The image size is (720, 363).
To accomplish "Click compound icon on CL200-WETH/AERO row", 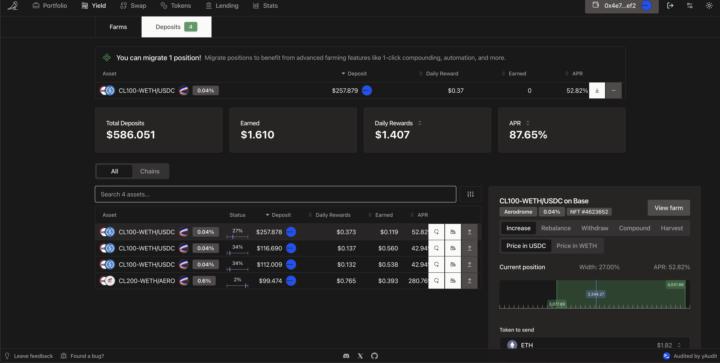I will tap(436, 280).
